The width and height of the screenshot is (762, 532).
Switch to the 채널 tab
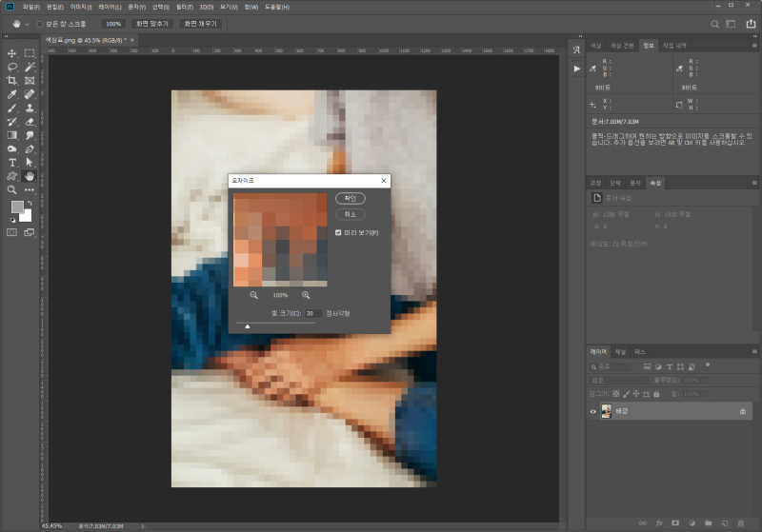point(620,352)
